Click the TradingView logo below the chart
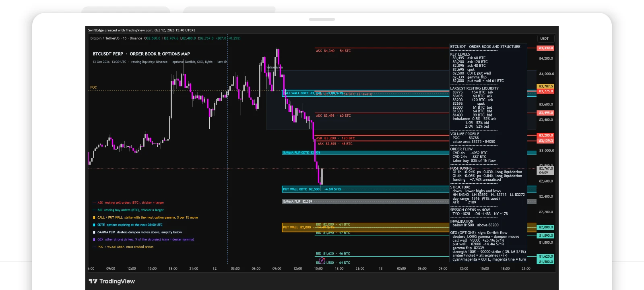The image size is (644, 290). tap(112, 281)
